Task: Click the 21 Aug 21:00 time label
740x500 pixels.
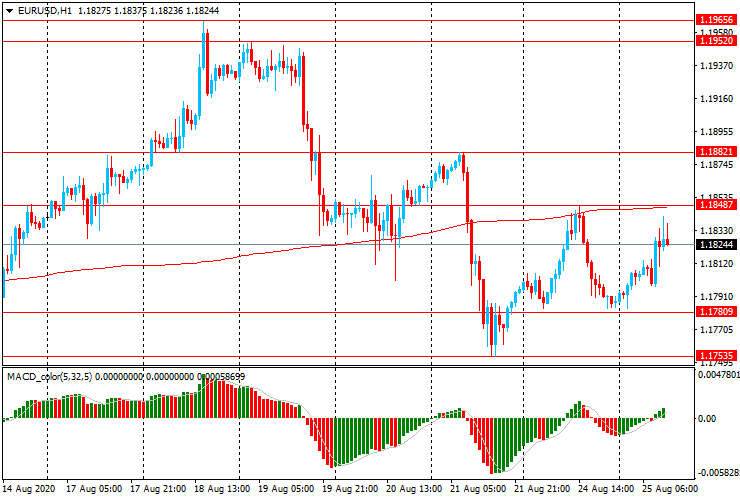Action: [542, 488]
